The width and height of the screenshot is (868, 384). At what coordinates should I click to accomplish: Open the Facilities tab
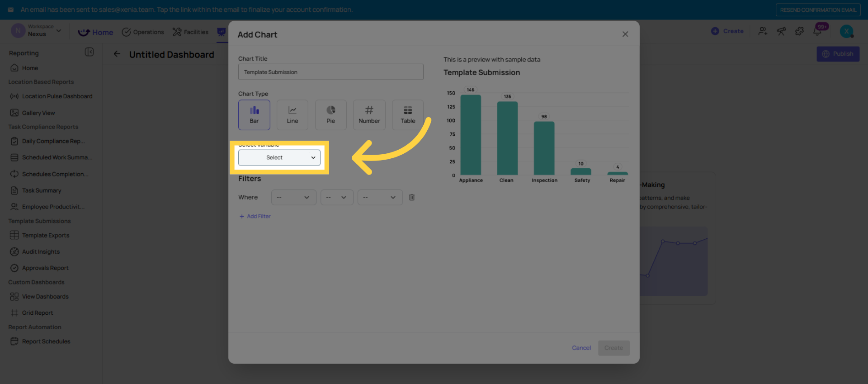[x=190, y=32]
